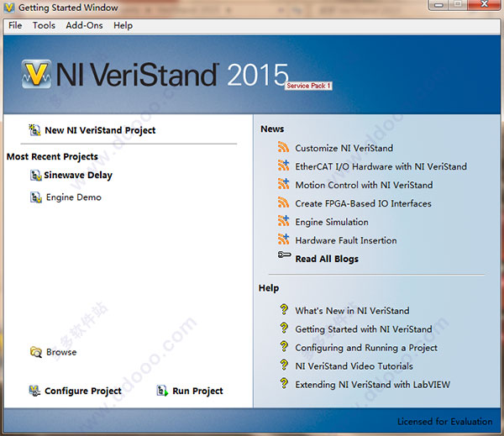Click question mark beside NI VeriStand Video Tutorials
This screenshot has height=436, width=504.
coord(284,365)
